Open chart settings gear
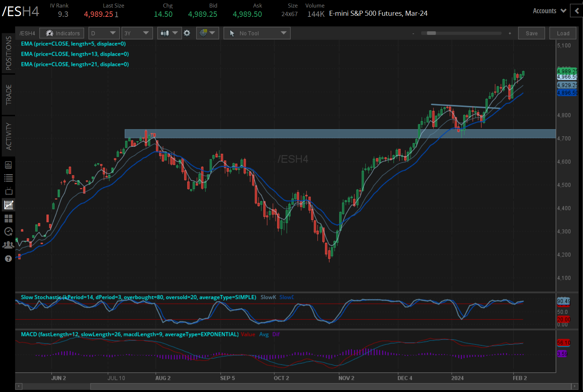Image resolution: width=583 pixels, height=392 pixels. [x=187, y=33]
